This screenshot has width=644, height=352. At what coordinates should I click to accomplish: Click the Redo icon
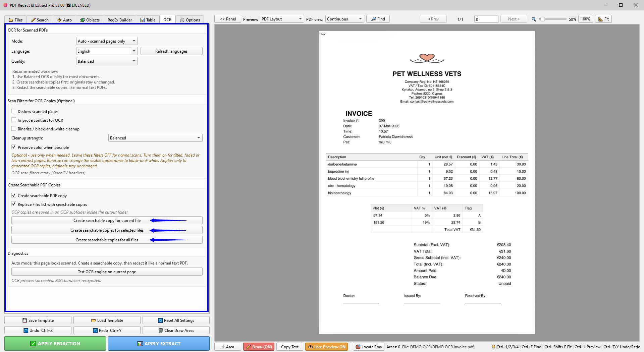tap(95, 331)
